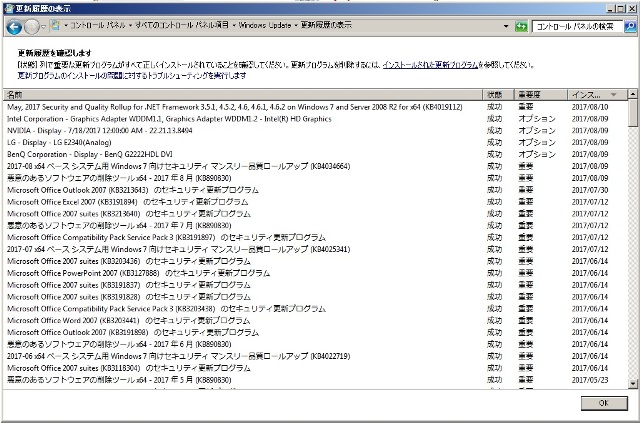
Task: Click the 2017/07/30 install date cell
Action: [x=590, y=190]
